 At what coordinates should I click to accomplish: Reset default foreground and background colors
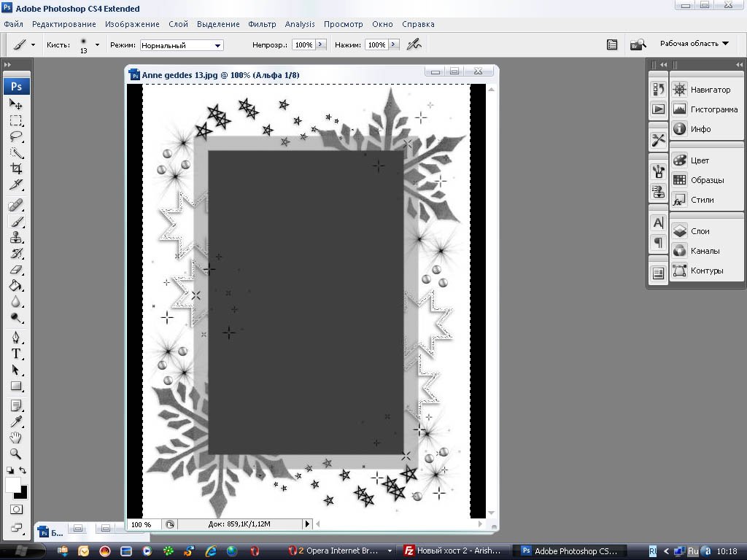(x=10, y=470)
